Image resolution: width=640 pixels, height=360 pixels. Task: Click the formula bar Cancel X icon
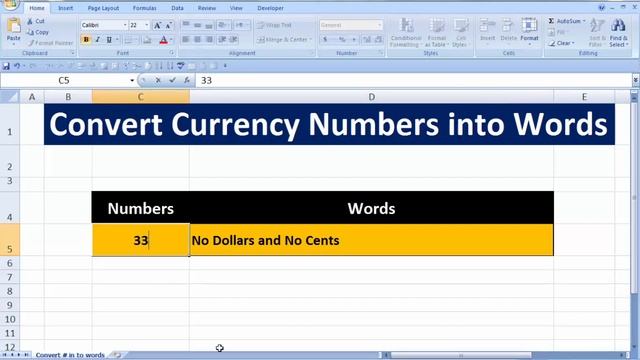coord(158,80)
